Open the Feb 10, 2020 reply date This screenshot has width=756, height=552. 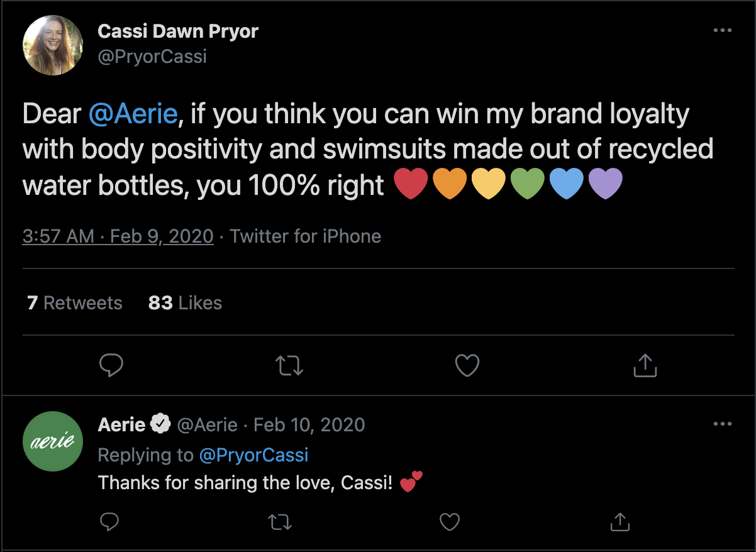(309, 424)
